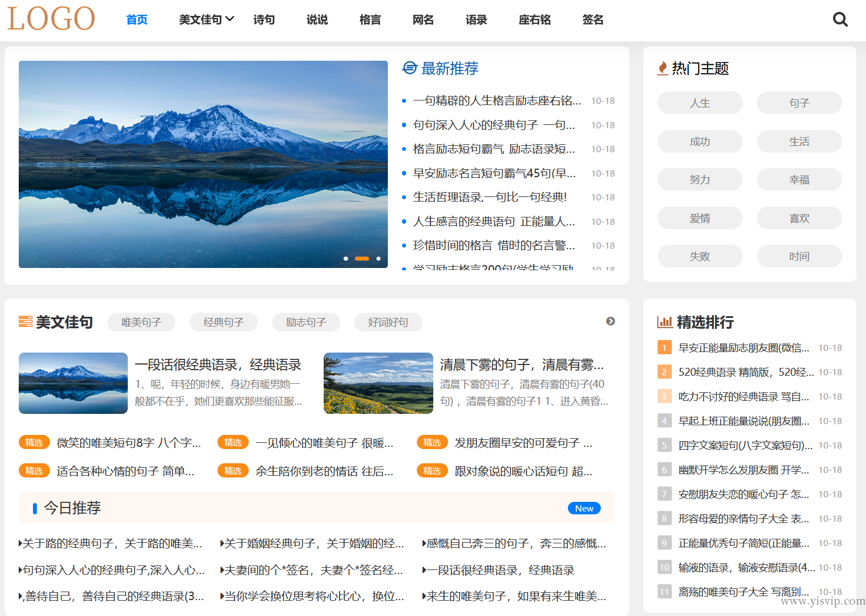The height and width of the screenshot is (616, 866).
Task: Navigate to the 诗句 menu item
Action: 263,19
